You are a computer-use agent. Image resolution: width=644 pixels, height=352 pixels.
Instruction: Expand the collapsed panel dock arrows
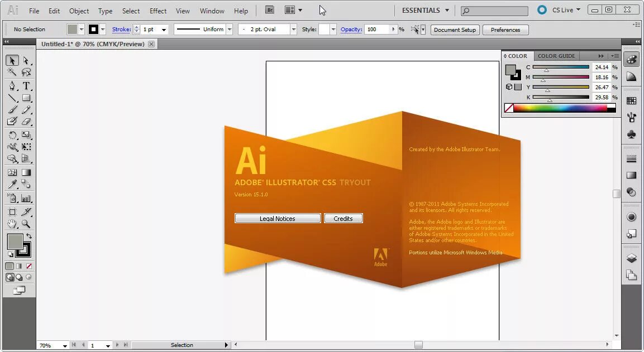637,41
